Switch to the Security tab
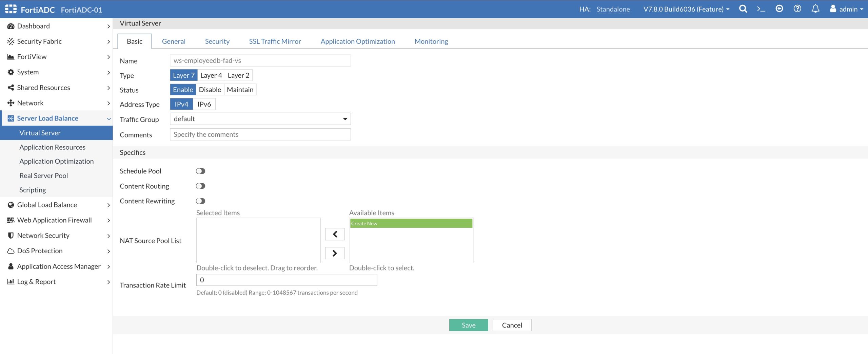 click(x=217, y=41)
